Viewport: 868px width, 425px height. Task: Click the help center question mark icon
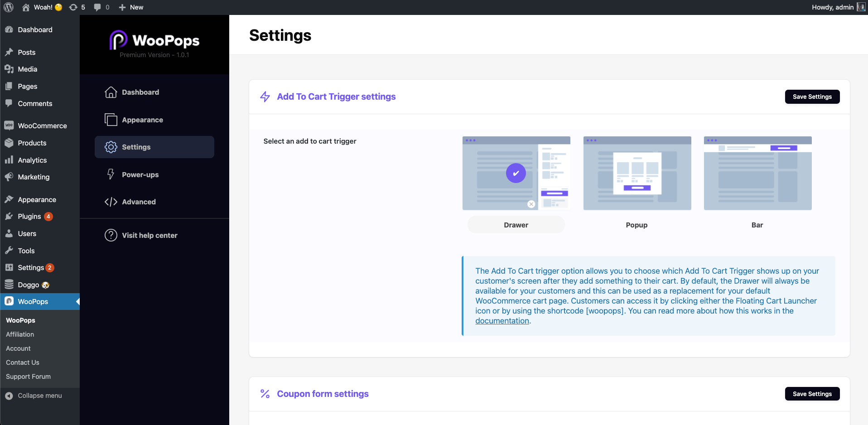pyautogui.click(x=111, y=235)
